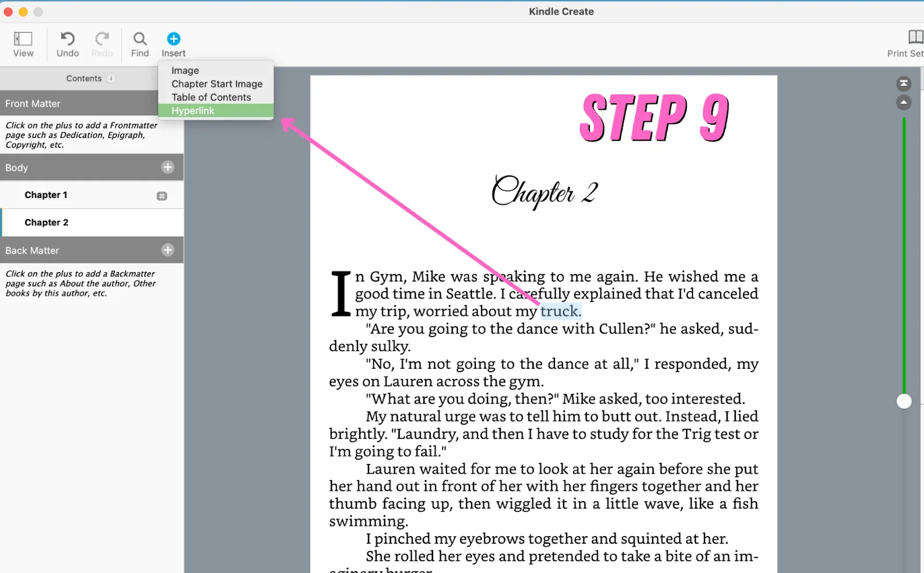
Task: Click the Chapter 2 title heading
Action: (x=545, y=192)
